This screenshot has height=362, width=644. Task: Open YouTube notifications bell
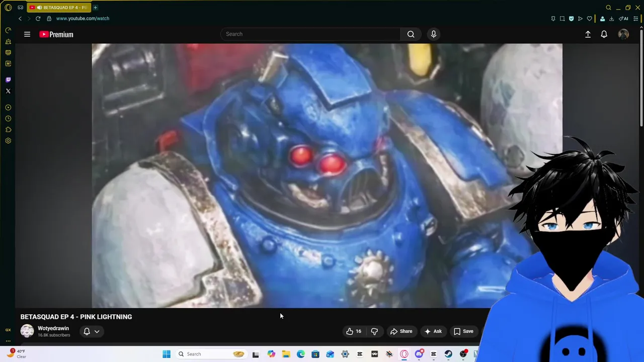point(604,34)
